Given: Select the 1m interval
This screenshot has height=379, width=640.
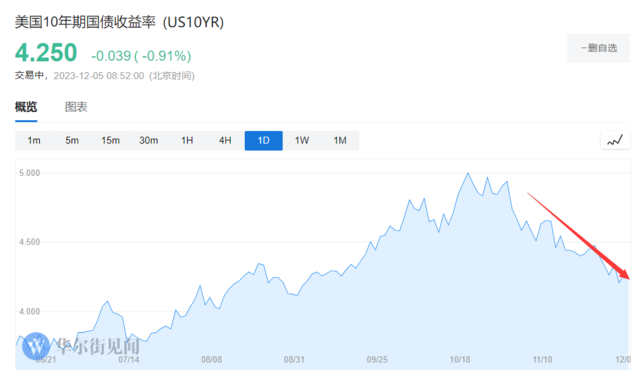Looking at the screenshot, I should click(x=34, y=141).
